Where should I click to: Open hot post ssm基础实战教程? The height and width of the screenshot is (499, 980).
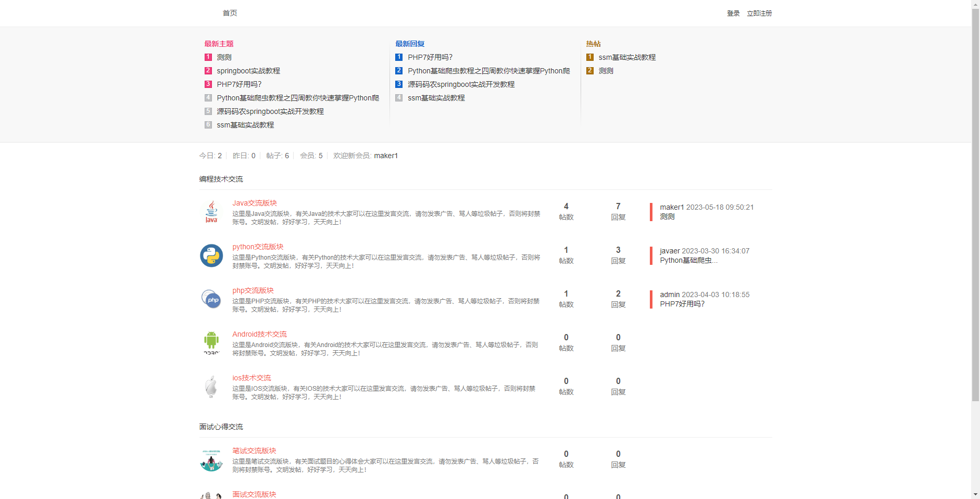627,57
